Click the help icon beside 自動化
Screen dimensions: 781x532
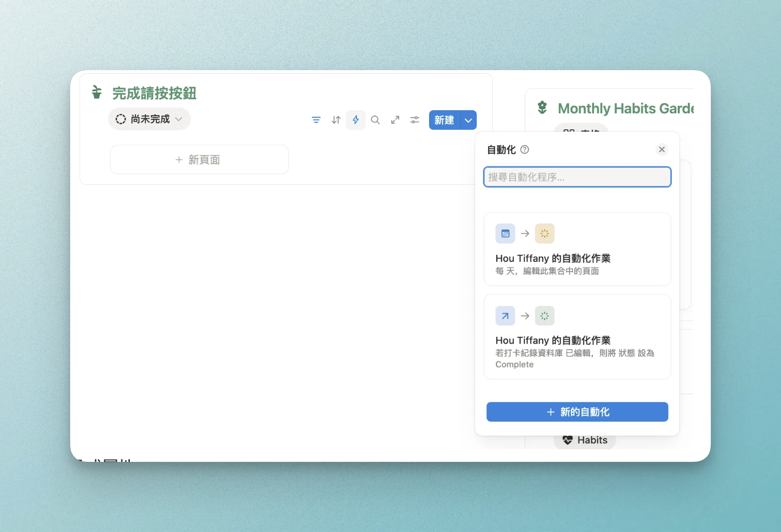[x=524, y=150]
